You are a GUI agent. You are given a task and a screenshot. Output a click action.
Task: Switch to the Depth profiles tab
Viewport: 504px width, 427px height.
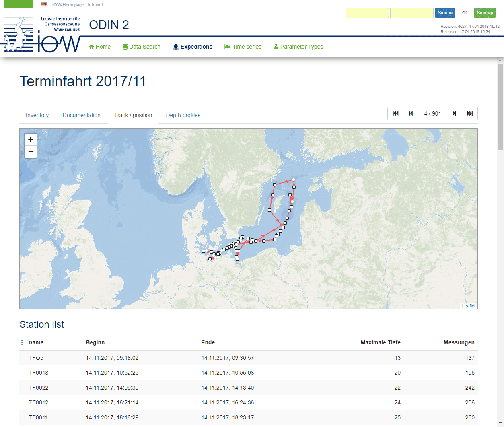pos(183,115)
